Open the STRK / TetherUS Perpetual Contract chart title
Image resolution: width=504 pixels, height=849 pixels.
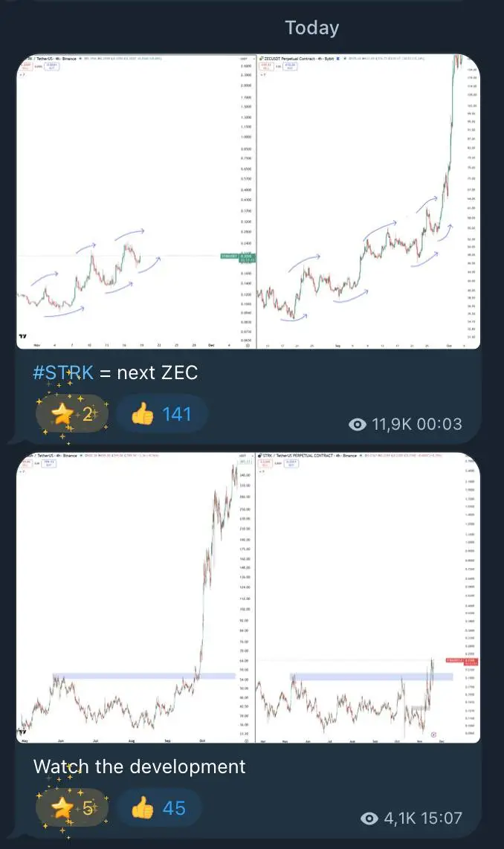click(x=297, y=455)
